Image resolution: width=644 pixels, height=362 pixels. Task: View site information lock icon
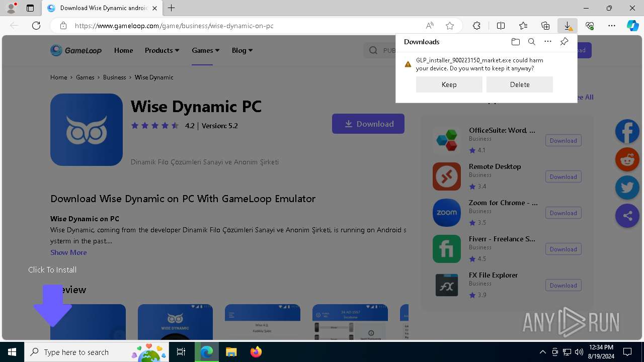coord(63,26)
